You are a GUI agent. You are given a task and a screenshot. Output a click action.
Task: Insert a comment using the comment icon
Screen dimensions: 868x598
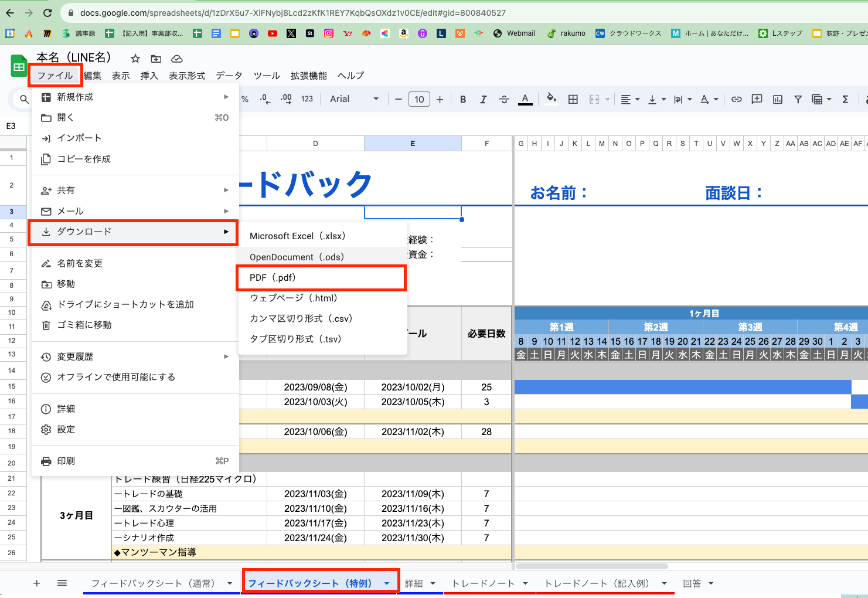click(x=757, y=99)
